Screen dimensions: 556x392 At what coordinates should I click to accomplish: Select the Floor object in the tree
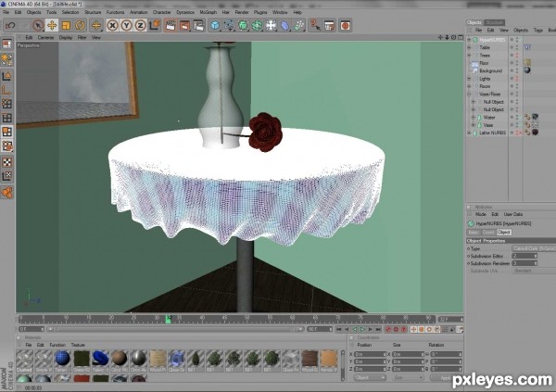click(484, 63)
